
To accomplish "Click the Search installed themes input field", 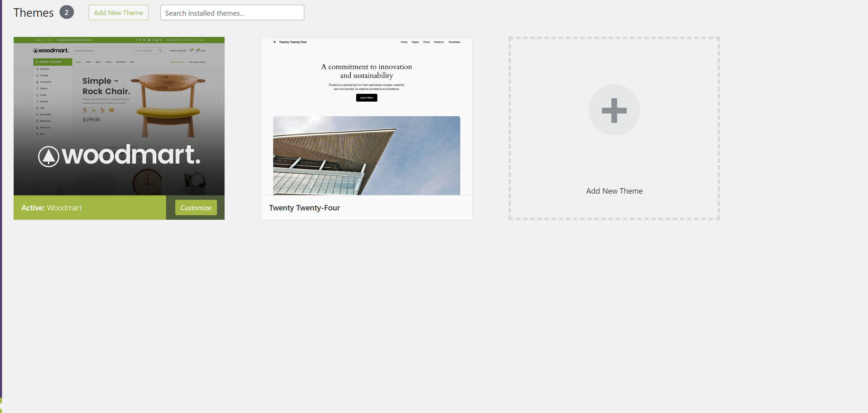I will click(232, 13).
